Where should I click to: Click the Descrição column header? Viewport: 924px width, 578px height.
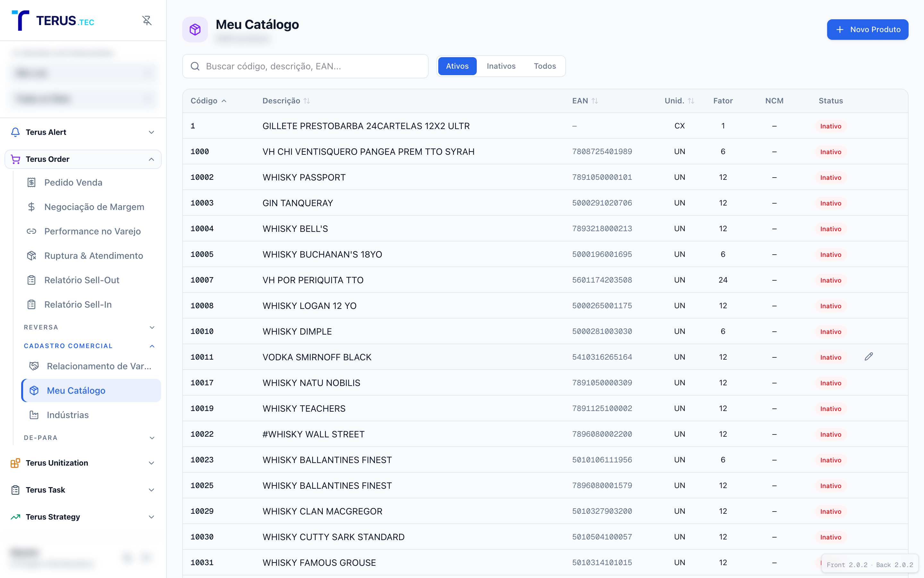[286, 101]
